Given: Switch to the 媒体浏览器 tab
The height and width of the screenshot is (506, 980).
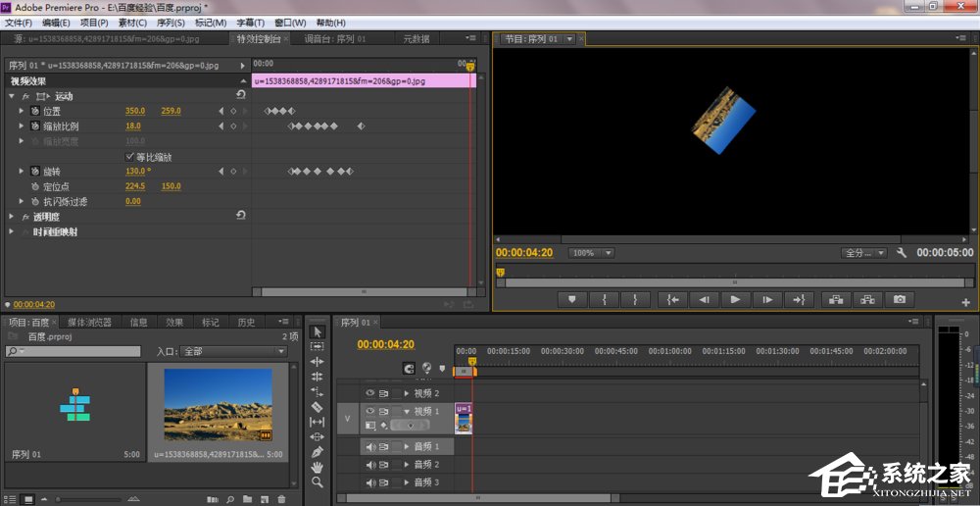Looking at the screenshot, I should tap(89, 322).
